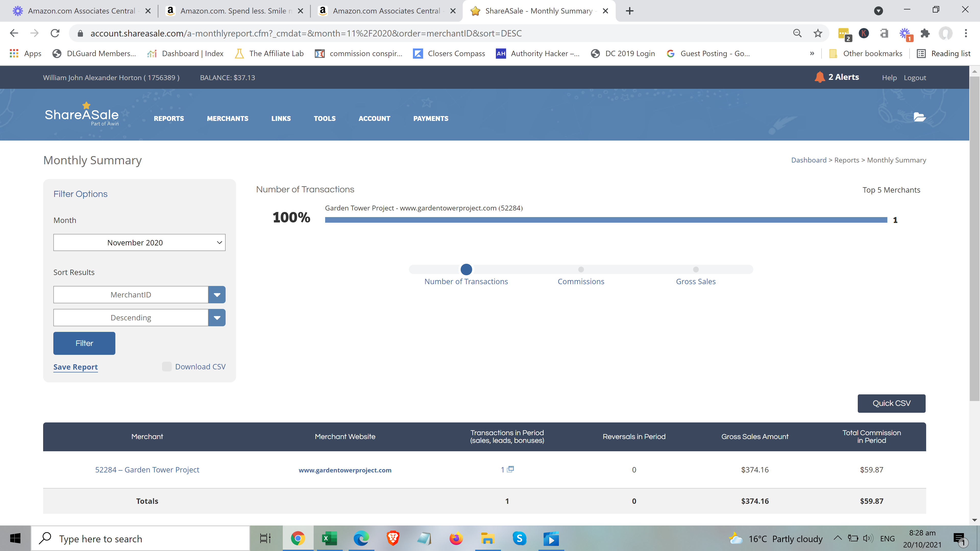Open the Dashboard breadcrumb link
The height and width of the screenshot is (551, 980).
(809, 160)
